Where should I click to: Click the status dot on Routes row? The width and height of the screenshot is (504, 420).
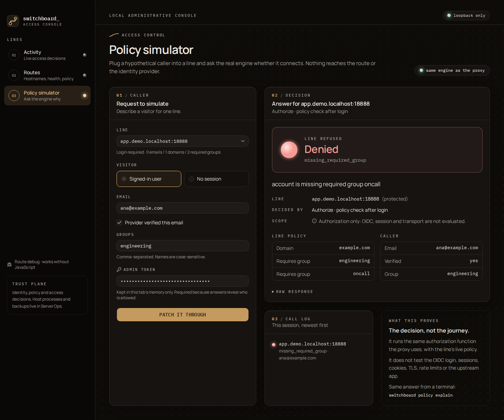[x=85, y=75]
